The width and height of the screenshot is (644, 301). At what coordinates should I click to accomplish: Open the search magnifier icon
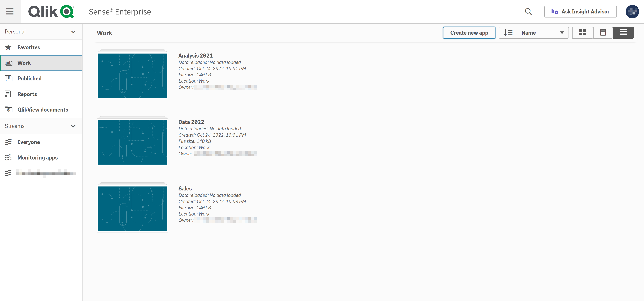click(x=528, y=11)
